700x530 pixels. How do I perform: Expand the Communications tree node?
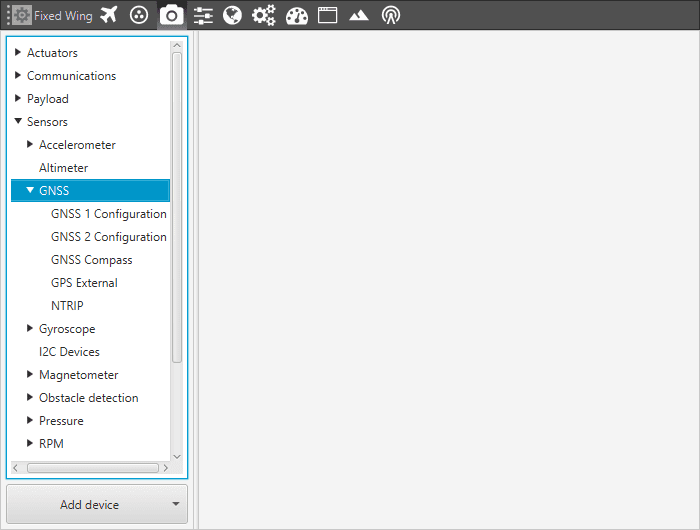(x=18, y=75)
